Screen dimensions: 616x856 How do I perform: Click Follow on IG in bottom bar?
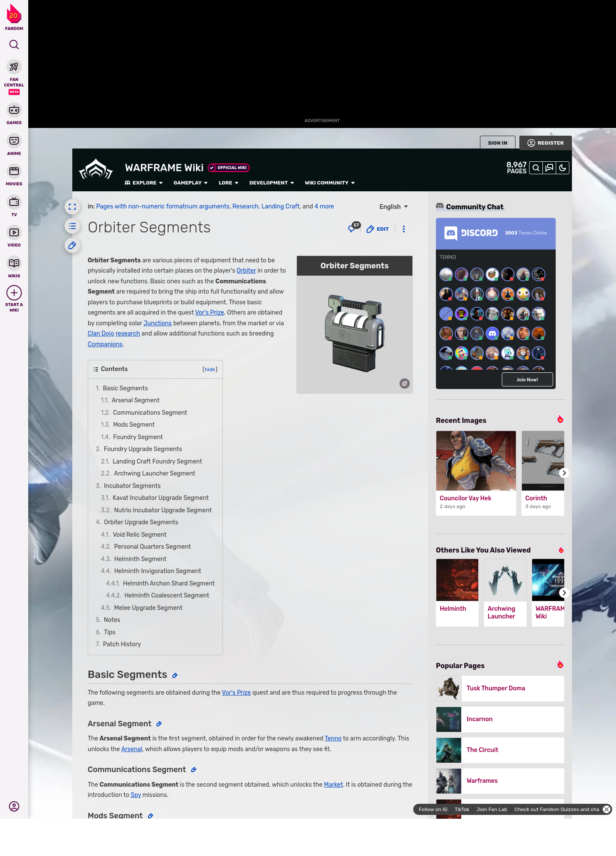(x=433, y=809)
